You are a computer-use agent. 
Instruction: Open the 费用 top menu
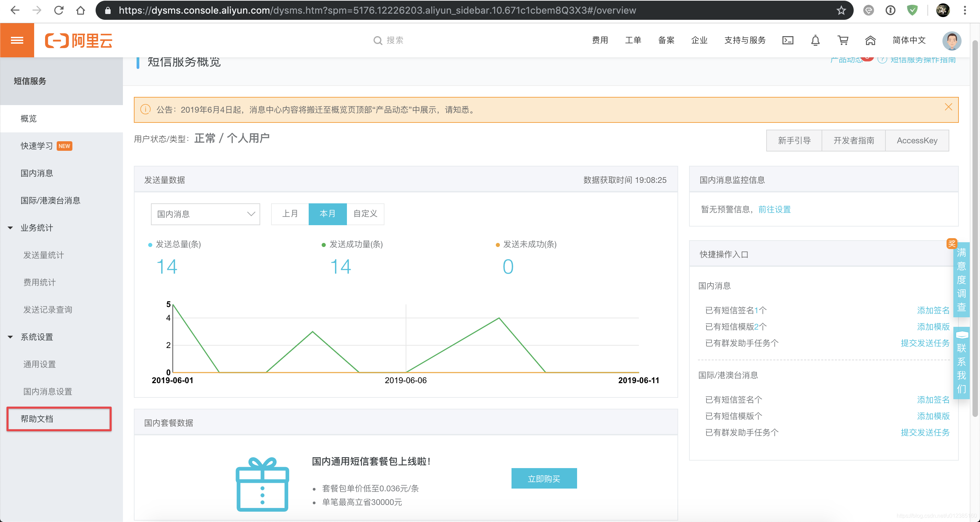click(600, 40)
